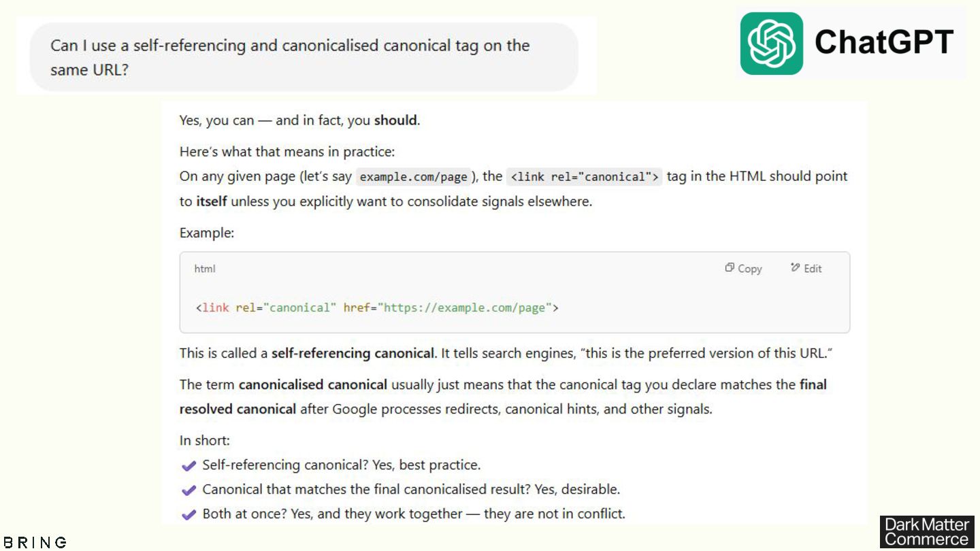Click the bold word should in first line
Viewport: 980px width, 551px height.
[395, 121]
